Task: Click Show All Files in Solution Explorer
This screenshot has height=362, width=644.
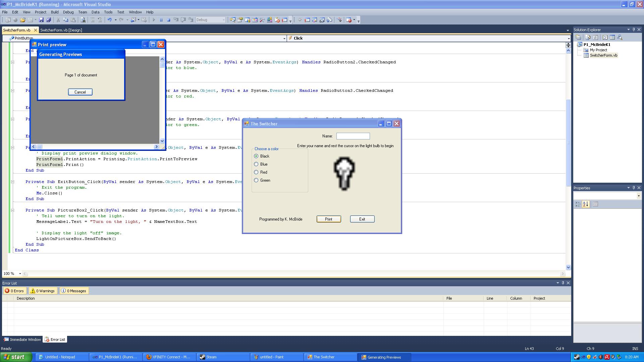Action: 588,38
